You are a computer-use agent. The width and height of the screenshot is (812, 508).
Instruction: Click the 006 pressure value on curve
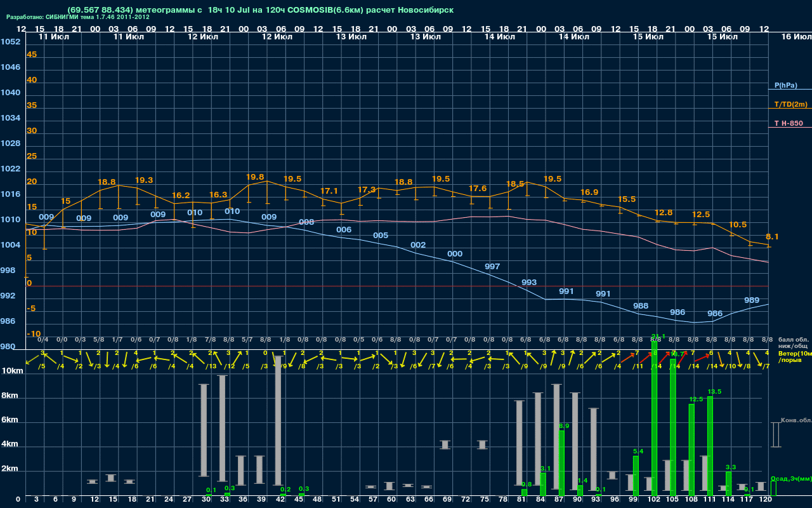tap(344, 230)
